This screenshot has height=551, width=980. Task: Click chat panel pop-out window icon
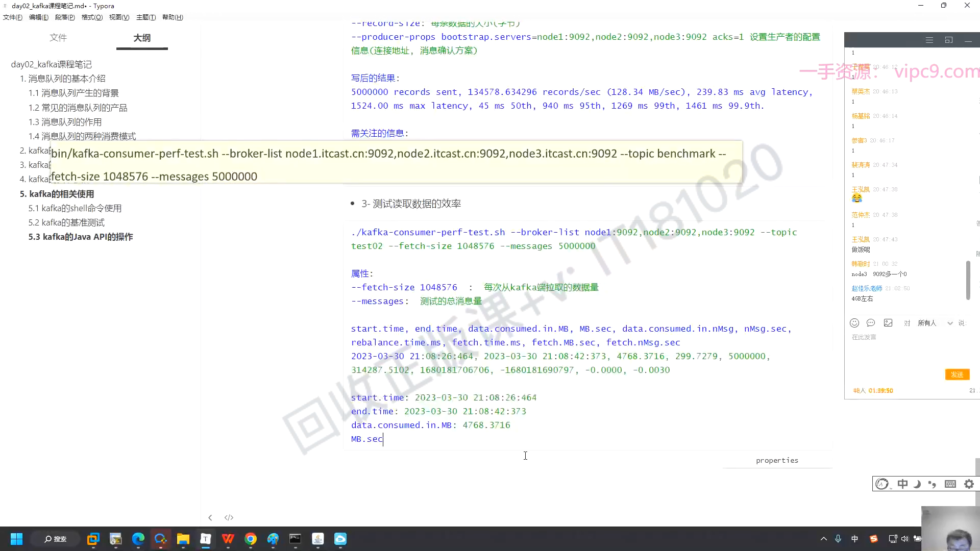tap(949, 40)
